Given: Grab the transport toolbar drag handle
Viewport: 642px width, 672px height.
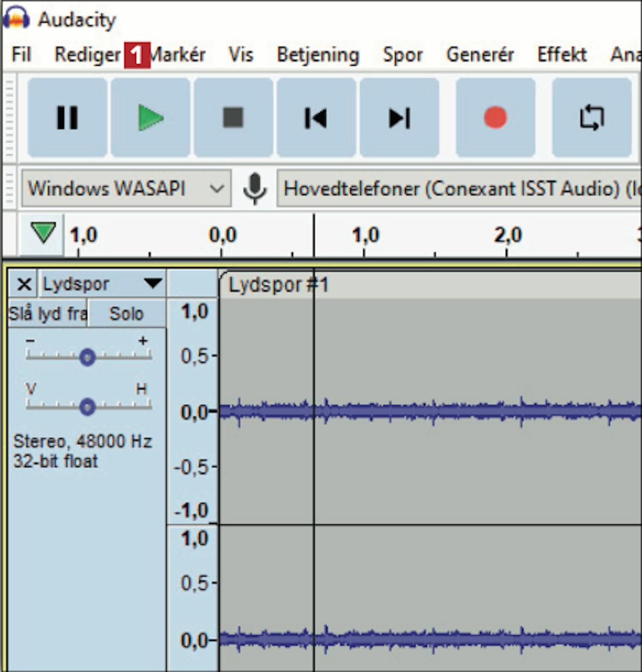Looking at the screenshot, I should (x=9, y=118).
